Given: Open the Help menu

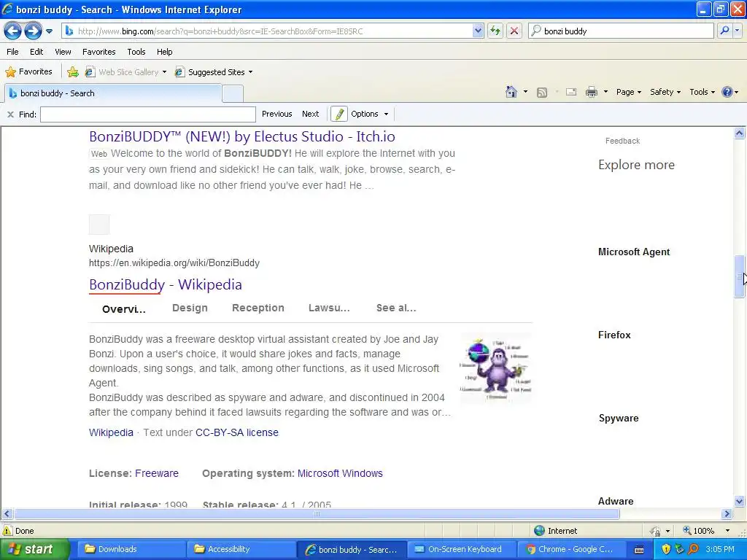Looking at the screenshot, I should (165, 52).
